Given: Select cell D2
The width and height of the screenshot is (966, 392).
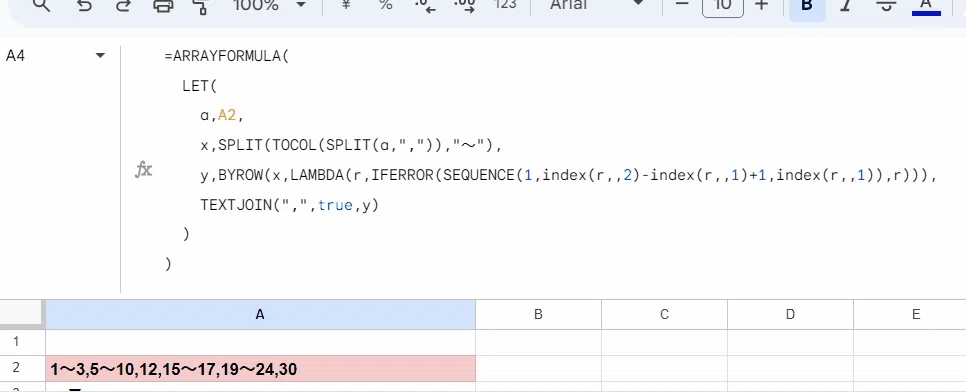Looking at the screenshot, I should pos(790,369).
